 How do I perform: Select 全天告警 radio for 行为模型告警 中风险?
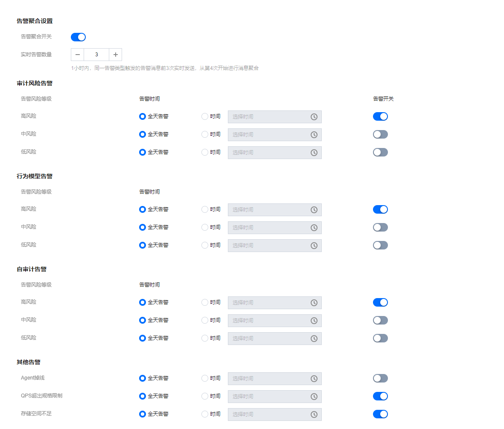coord(143,227)
